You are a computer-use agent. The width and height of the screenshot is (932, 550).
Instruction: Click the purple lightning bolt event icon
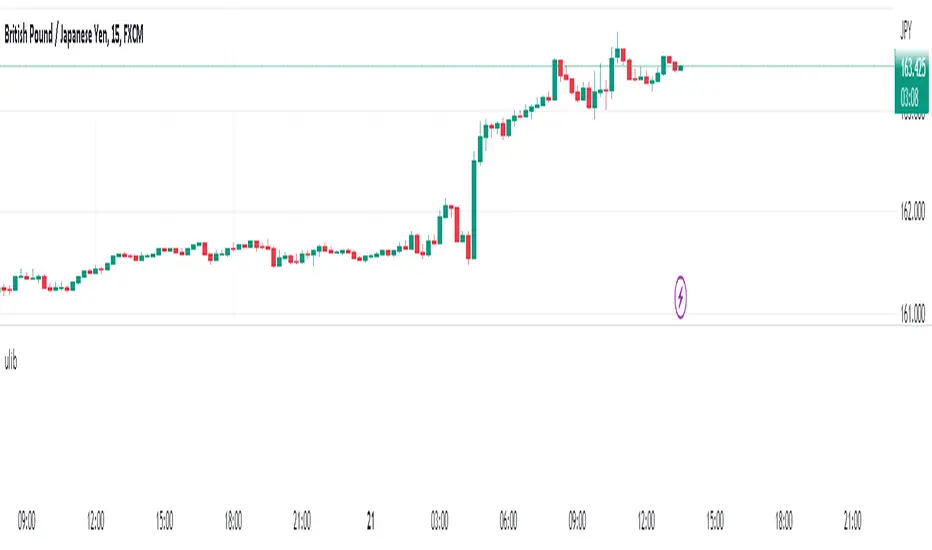click(x=682, y=296)
